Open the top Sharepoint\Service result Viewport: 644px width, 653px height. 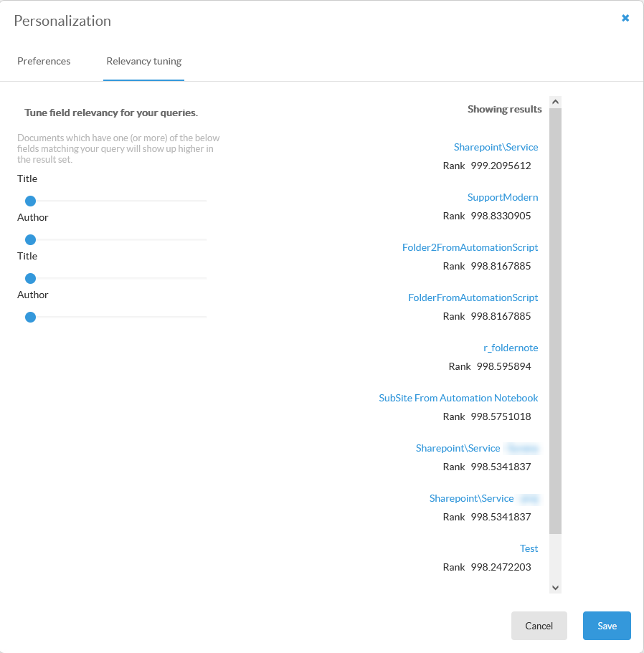point(496,147)
